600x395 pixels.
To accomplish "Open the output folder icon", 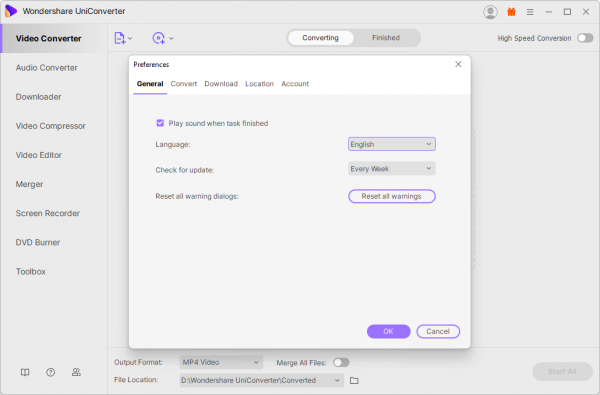I will coord(354,380).
